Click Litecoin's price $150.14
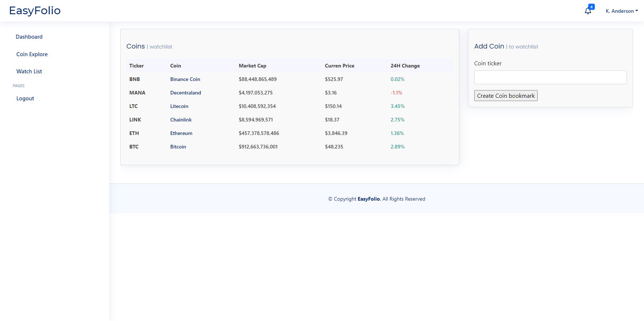Image resolution: width=644 pixels, height=321 pixels. (x=333, y=106)
